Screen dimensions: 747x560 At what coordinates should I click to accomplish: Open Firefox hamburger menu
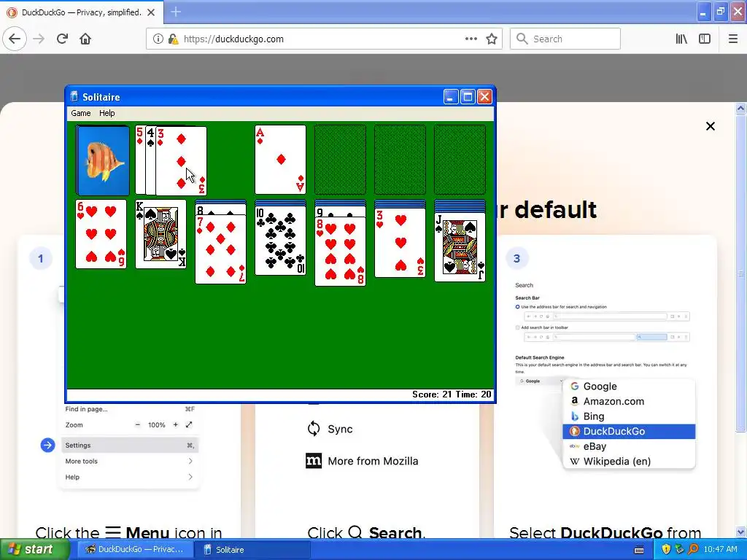tap(733, 39)
